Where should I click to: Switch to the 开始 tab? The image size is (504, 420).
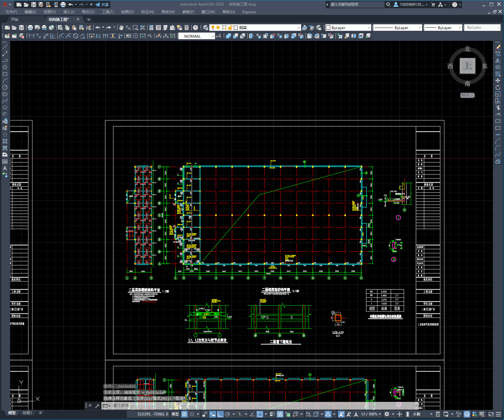click(15, 19)
